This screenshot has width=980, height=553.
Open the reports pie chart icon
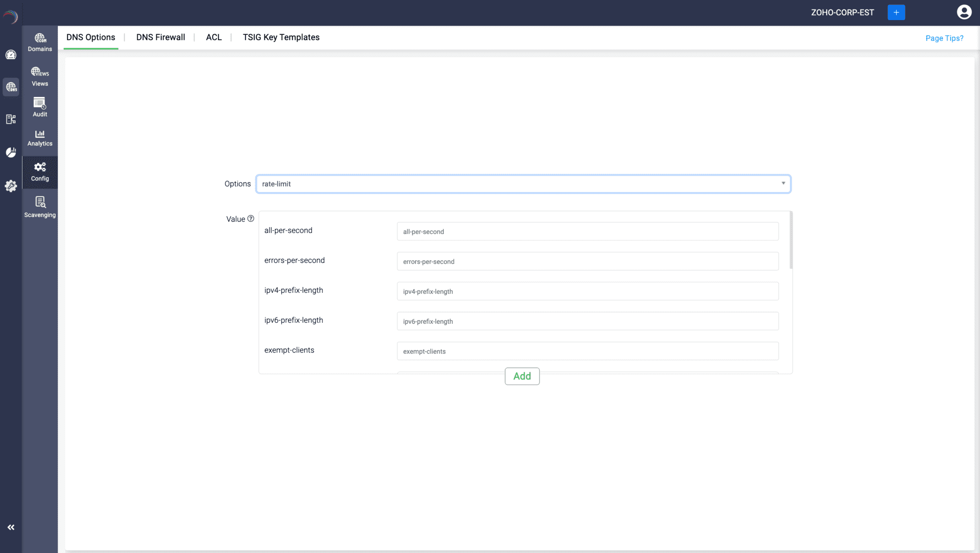(x=11, y=152)
